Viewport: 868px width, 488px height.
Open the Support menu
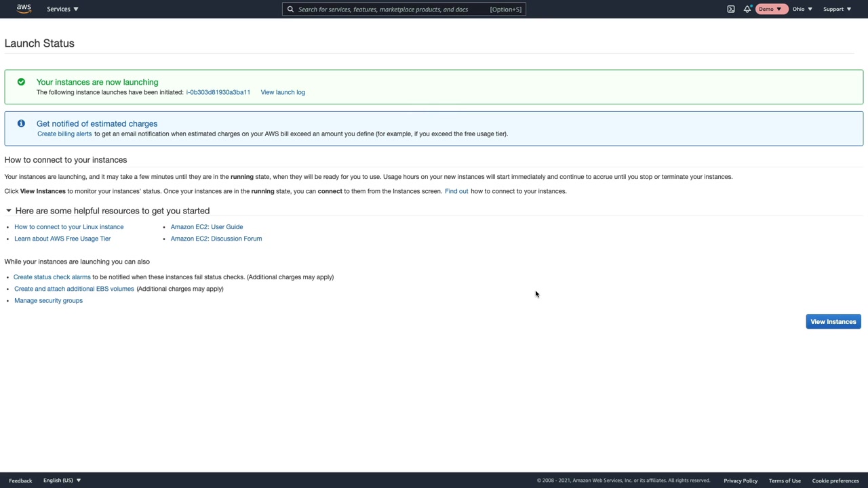coord(837,9)
